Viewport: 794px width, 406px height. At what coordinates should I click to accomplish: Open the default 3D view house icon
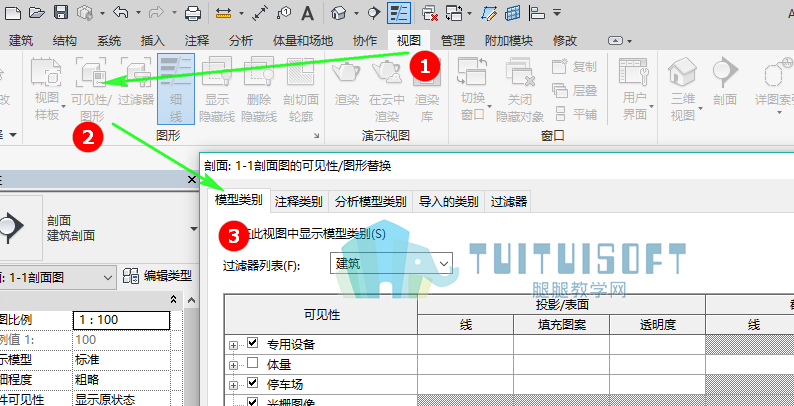point(338,13)
